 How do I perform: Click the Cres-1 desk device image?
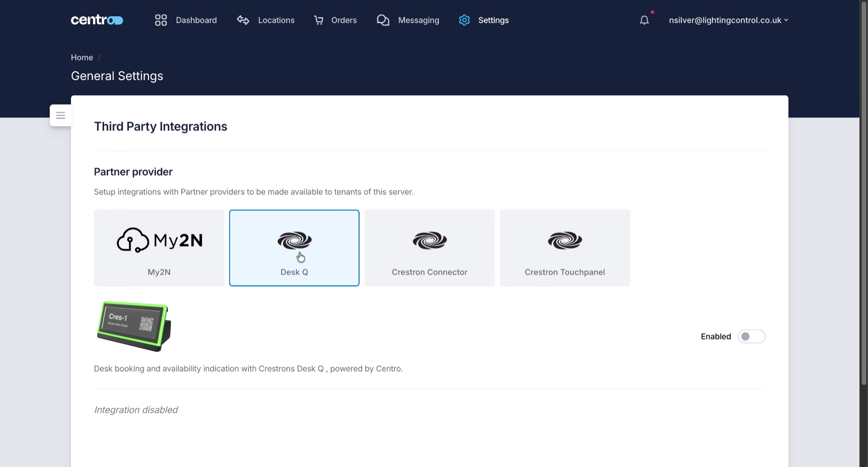[134, 326]
